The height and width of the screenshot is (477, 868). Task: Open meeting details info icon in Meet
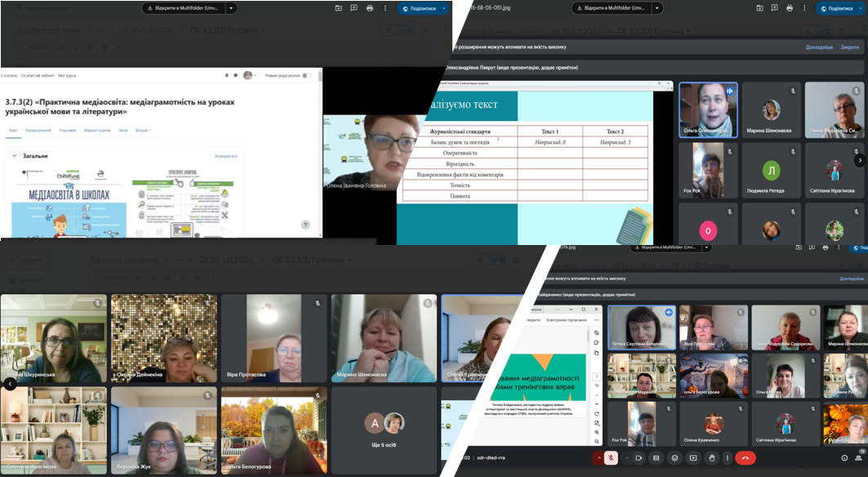click(x=844, y=457)
